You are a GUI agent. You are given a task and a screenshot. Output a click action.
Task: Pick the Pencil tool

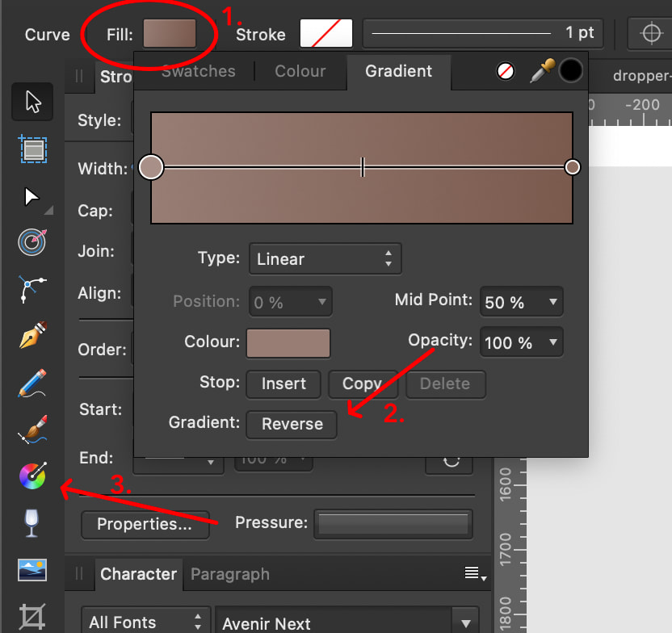pyautogui.click(x=32, y=383)
